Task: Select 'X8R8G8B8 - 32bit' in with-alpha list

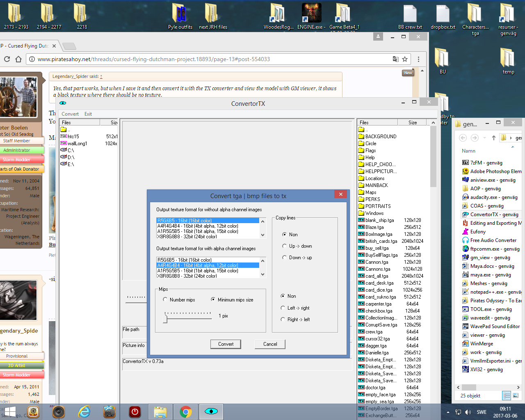Action: point(208,276)
